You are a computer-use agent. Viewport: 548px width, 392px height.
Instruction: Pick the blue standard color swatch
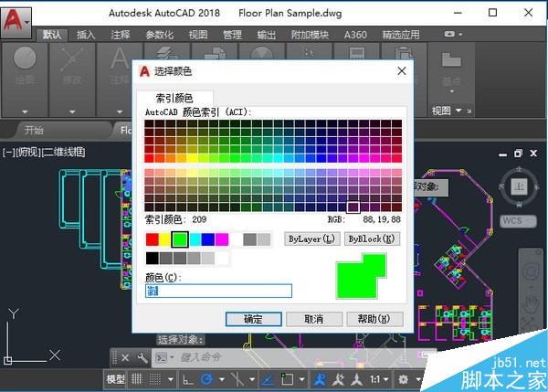[208, 239]
